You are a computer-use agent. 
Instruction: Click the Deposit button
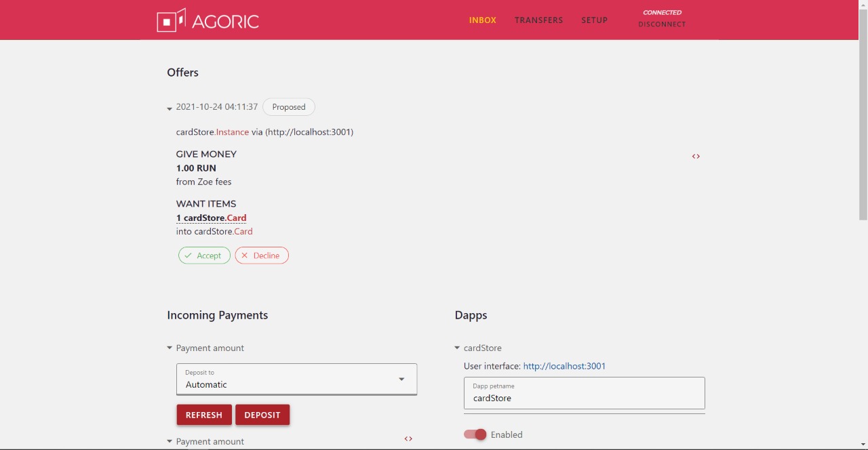pos(262,415)
